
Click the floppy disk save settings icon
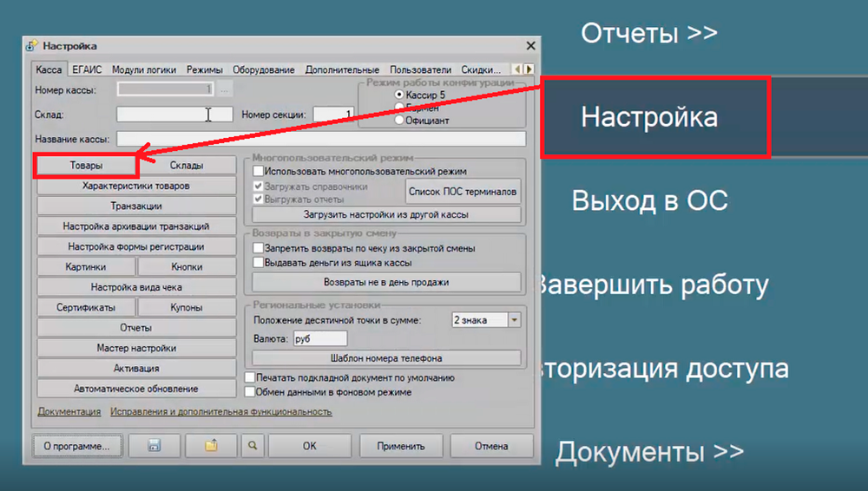click(155, 446)
